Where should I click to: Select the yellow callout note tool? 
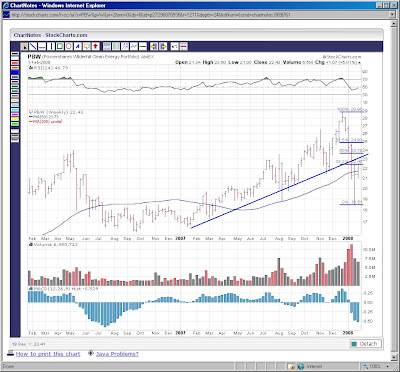[x=87, y=46]
